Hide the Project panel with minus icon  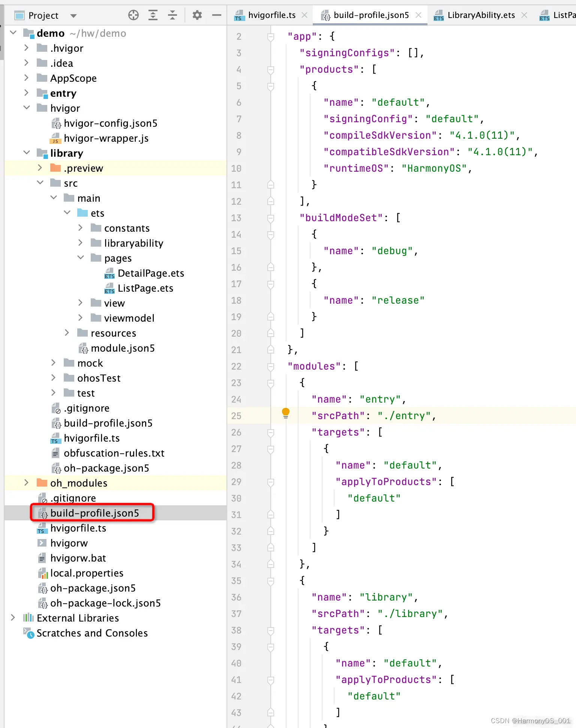(217, 15)
